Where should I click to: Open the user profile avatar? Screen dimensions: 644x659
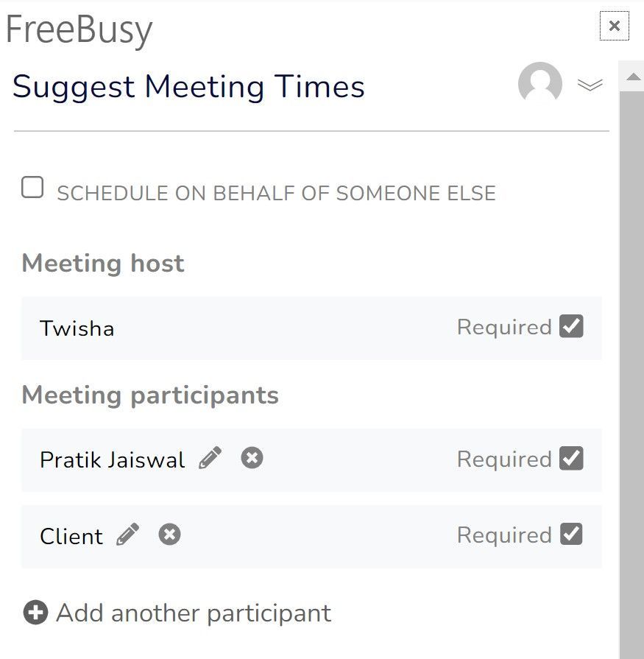click(540, 84)
